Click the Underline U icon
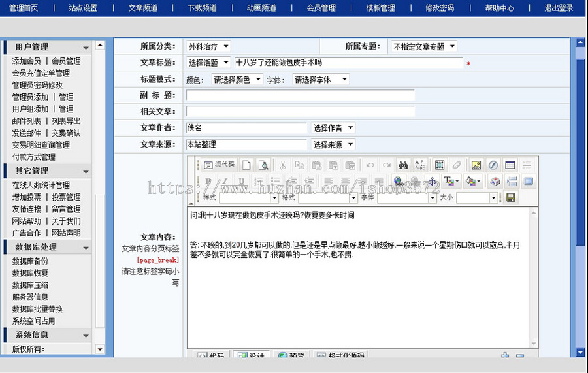This screenshot has height=373, width=588. 242,182
